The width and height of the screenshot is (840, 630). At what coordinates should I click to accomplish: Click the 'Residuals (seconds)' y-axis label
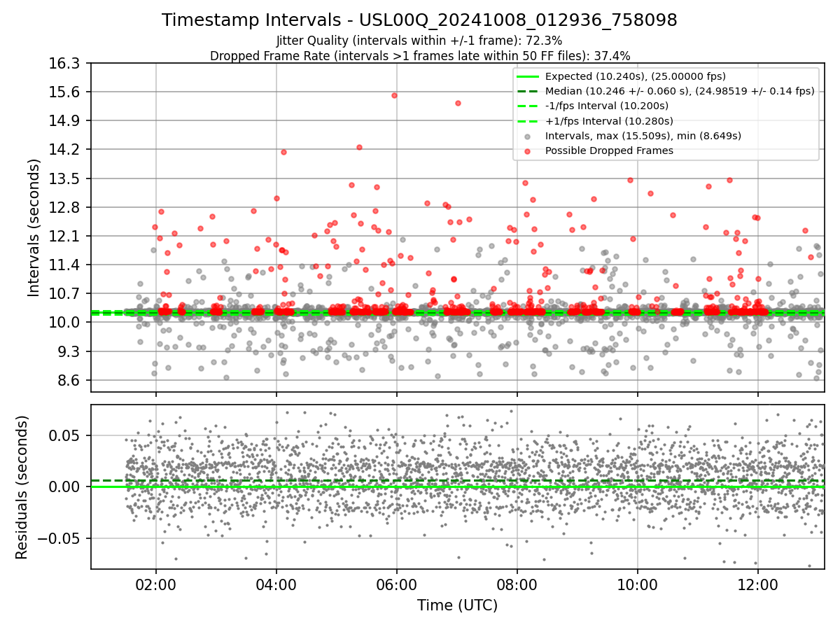point(22,487)
